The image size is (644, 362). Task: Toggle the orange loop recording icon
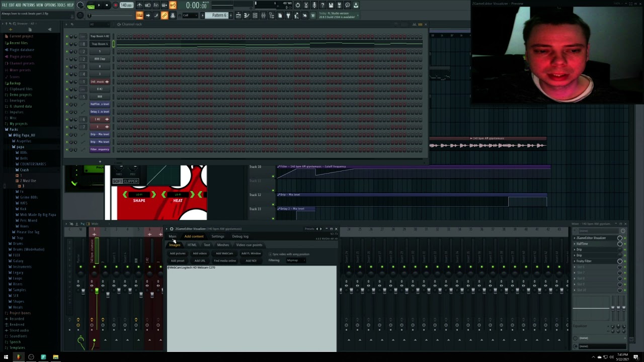pyautogui.click(x=173, y=5)
